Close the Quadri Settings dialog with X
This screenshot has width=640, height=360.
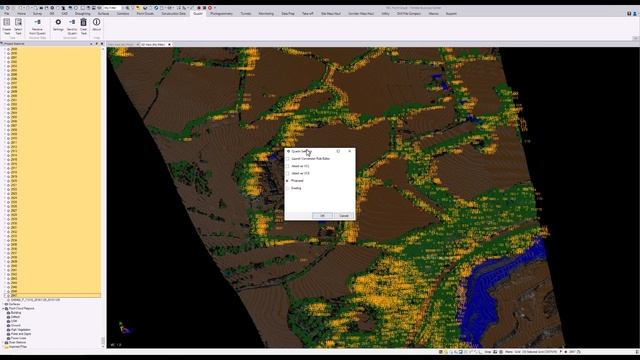349,151
